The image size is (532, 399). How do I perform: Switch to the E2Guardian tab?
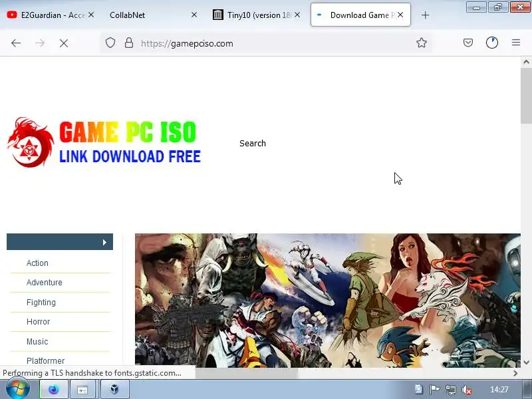pyautogui.click(x=51, y=15)
